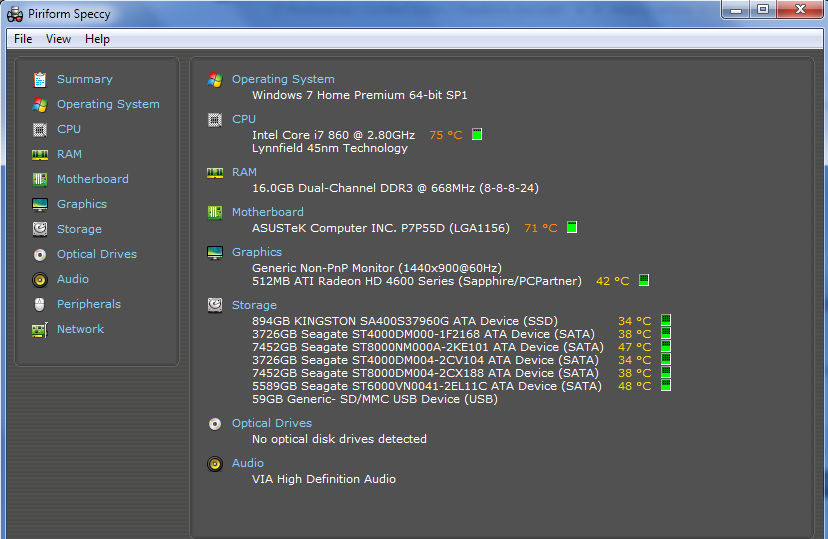Click Intel Core i7 860 @ 2.80GHz text
Screen dimensions: 828x539
(x=333, y=135)
